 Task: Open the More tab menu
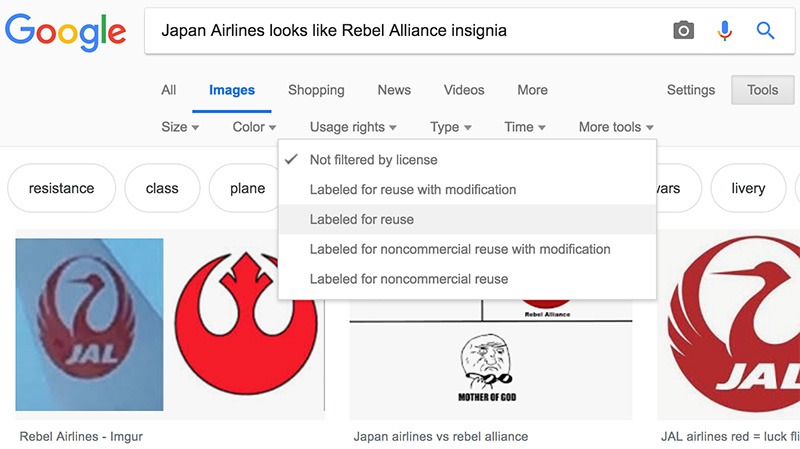click(x=532, y=90)
